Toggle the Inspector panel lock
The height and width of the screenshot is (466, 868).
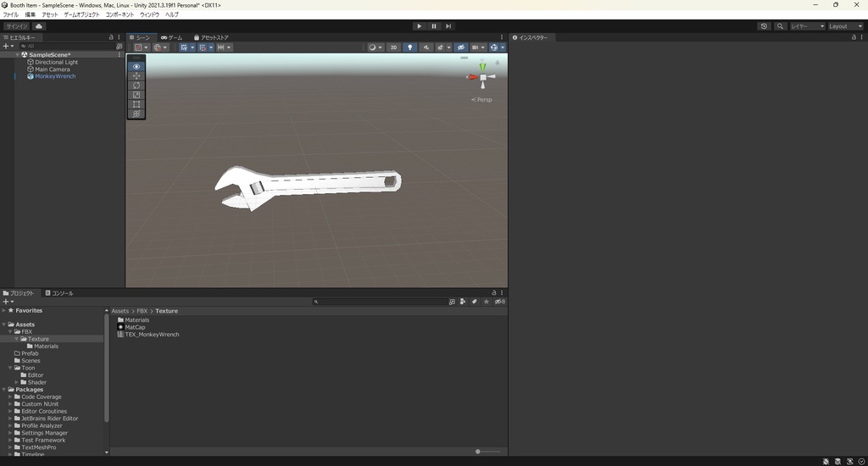tap(854, 37)
